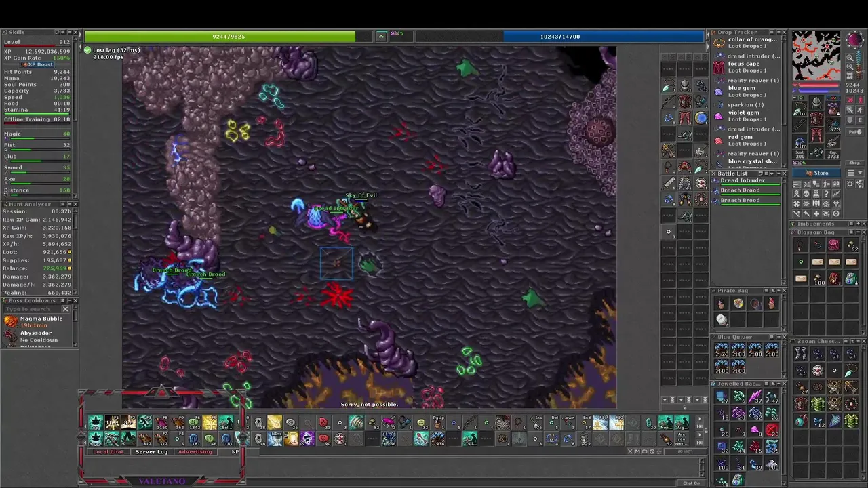The image size is (868, 488).
Task: Click the hotkey slot labeled Ins
Action: (536, 422)
